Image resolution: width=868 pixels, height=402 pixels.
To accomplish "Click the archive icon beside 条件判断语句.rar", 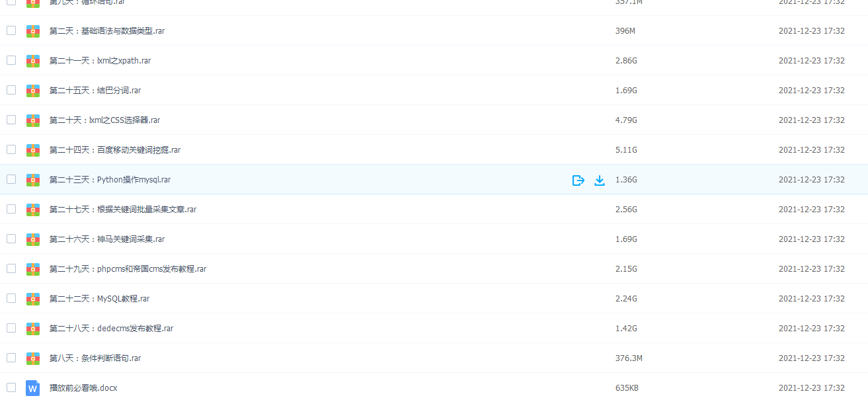I will point(33,358).
